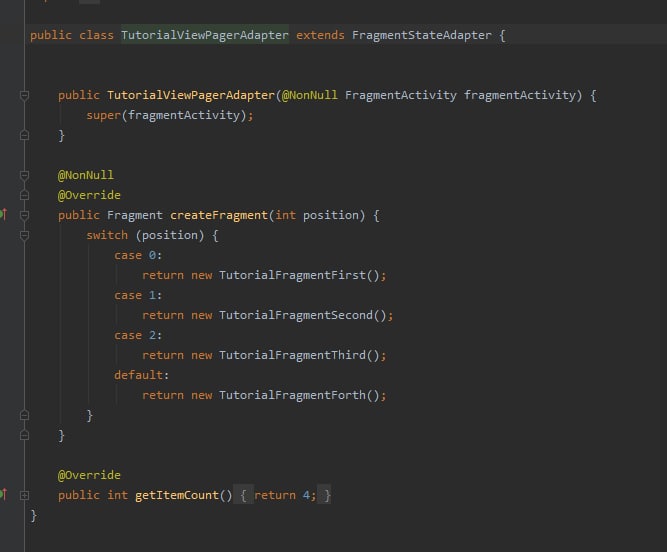Click the Fragment return type
The height and width of the screenshot is (552, 667).
point(134,215)
